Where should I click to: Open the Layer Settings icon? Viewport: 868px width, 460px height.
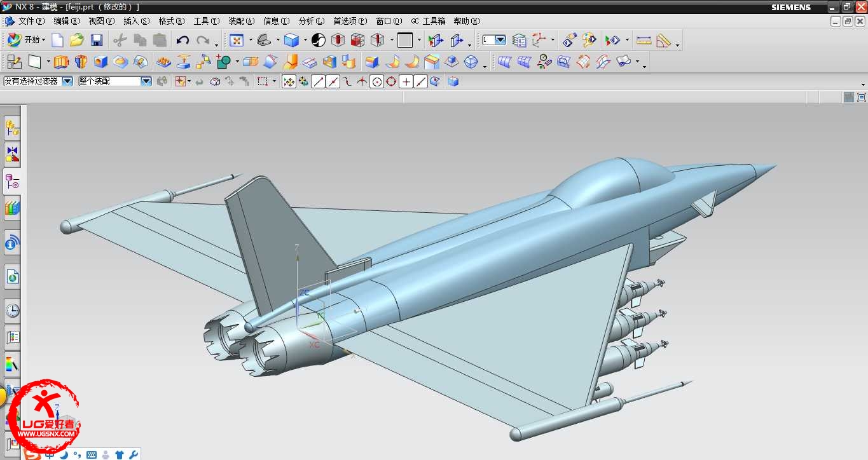click(x=519, y=41)
